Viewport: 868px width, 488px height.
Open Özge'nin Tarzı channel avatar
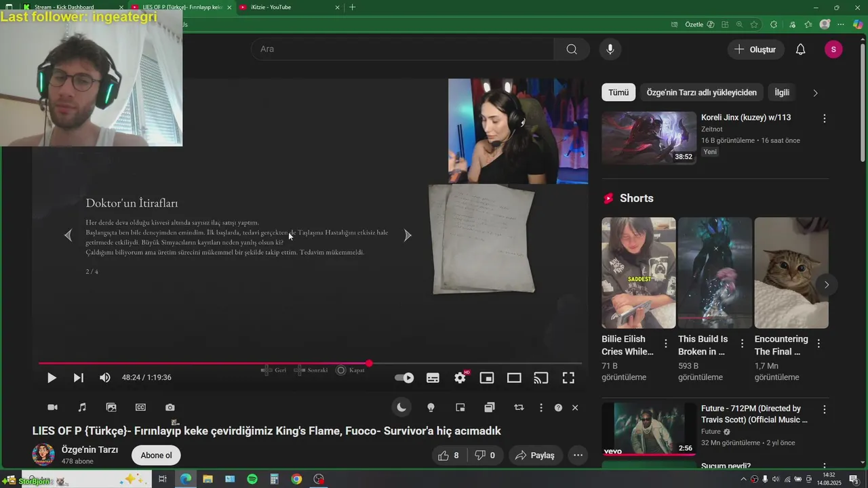(x=43, y=455)
